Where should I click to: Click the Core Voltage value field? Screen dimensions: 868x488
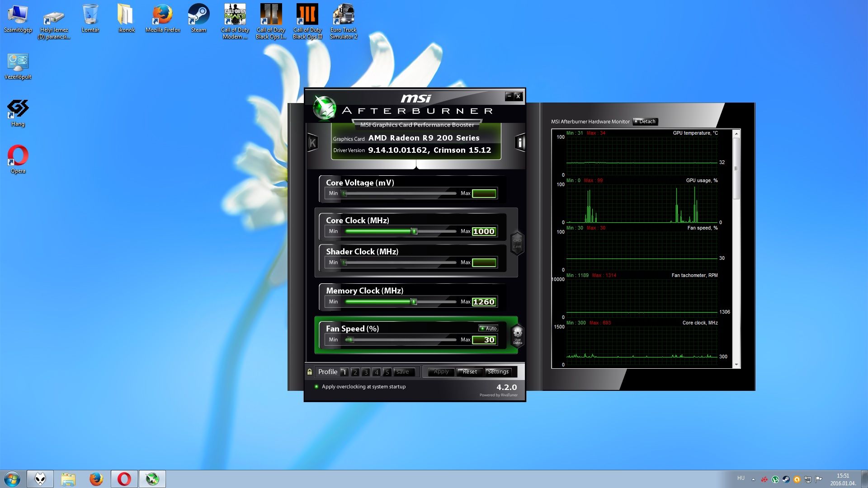[x=484, y=193]
